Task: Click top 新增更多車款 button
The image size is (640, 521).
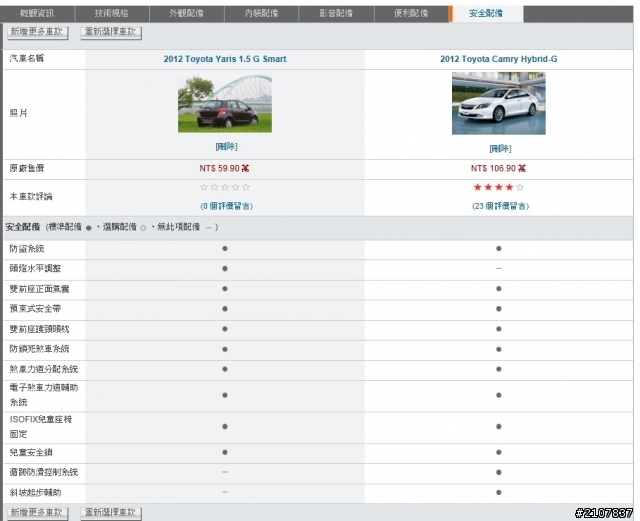Action: point(38,32)
